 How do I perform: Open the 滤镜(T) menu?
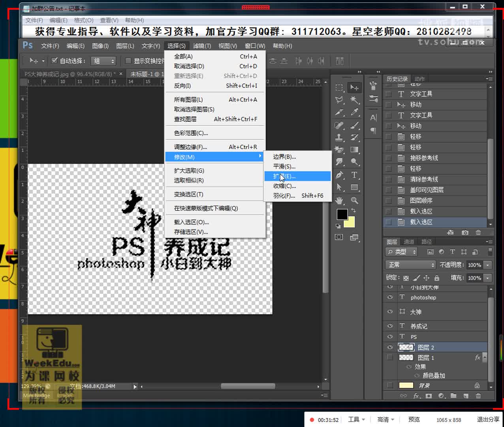point(202,46)
